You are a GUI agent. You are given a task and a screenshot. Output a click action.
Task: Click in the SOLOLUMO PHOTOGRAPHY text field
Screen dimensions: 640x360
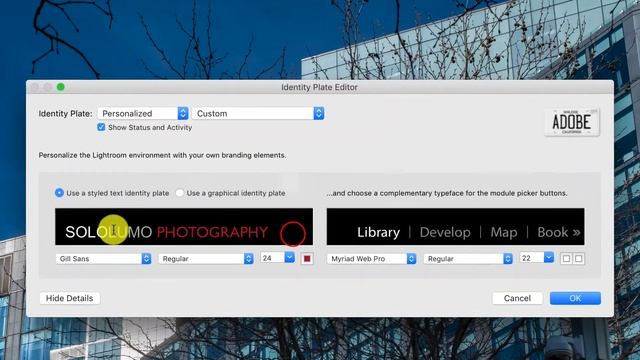184,227
